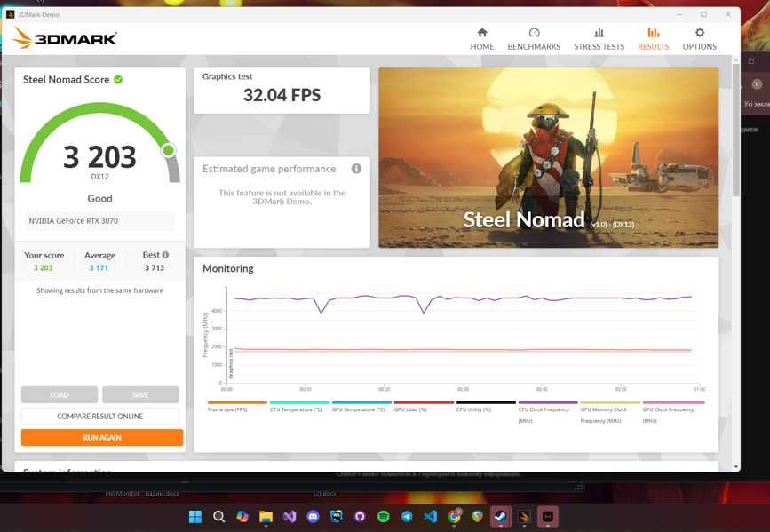Open the BENCHMARKS gauge icon
Image resolution: width=770 pixels, height=532 pixels.
click(x=535, y=33)
